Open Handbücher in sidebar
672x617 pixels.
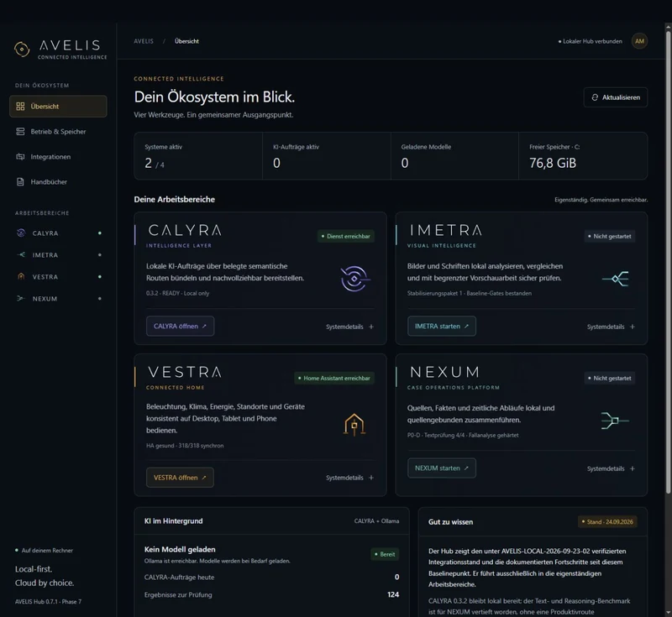(58, 182)
